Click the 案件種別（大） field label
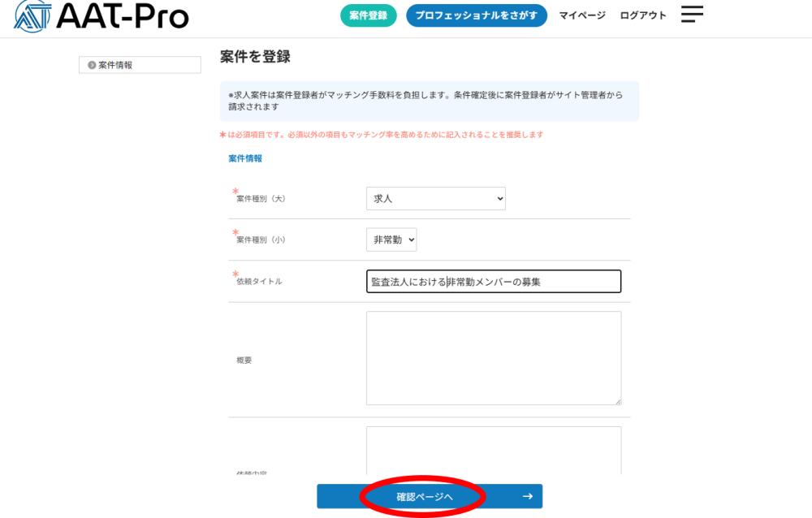 pos(261,198)
